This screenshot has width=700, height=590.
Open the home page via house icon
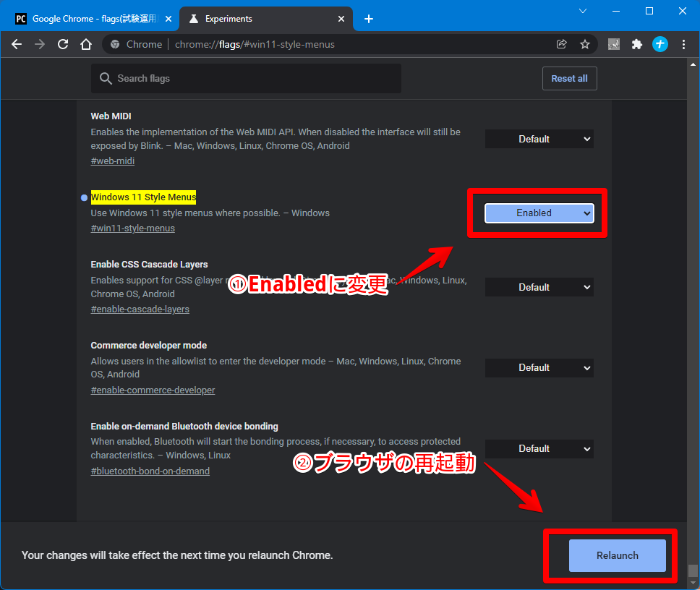(x=86, y=44)
